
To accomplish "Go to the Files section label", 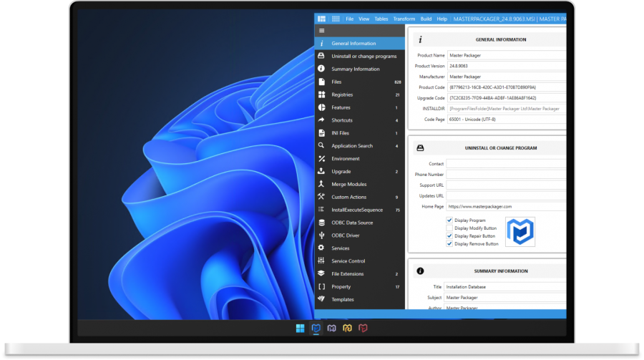I will point(336,82).
